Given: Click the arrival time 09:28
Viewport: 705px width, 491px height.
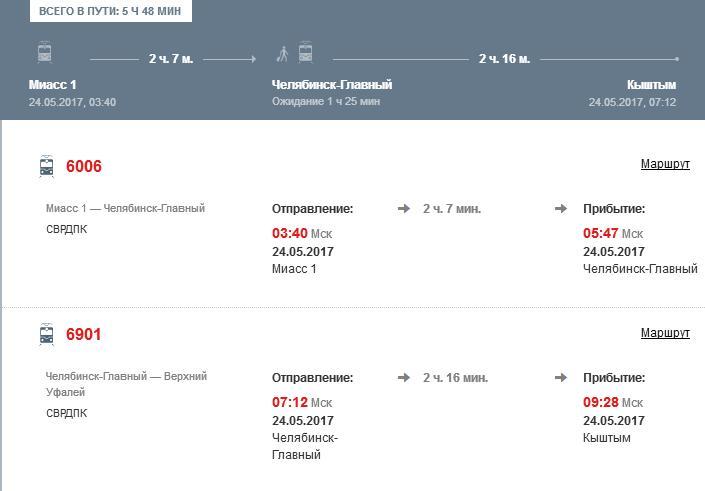Looking at the screenshot, I should [600, 403].
